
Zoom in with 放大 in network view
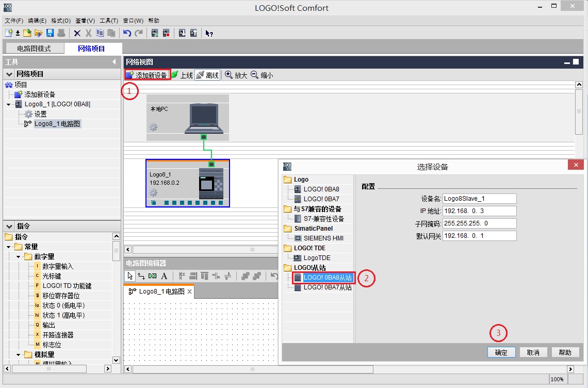[x=236, y=75]
